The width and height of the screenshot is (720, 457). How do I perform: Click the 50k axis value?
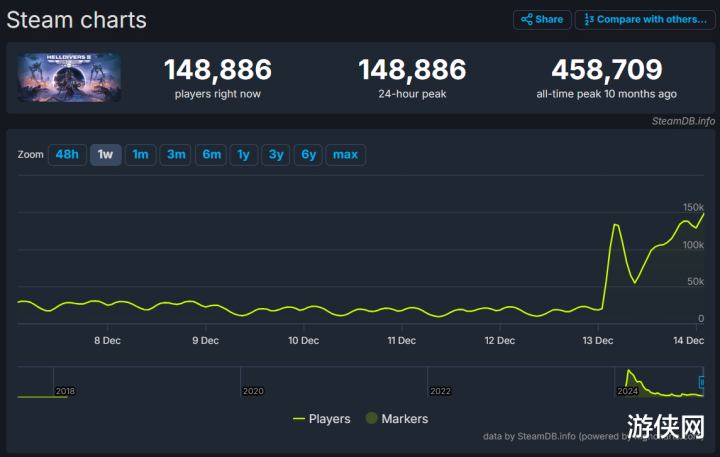(x=696, y=282)
